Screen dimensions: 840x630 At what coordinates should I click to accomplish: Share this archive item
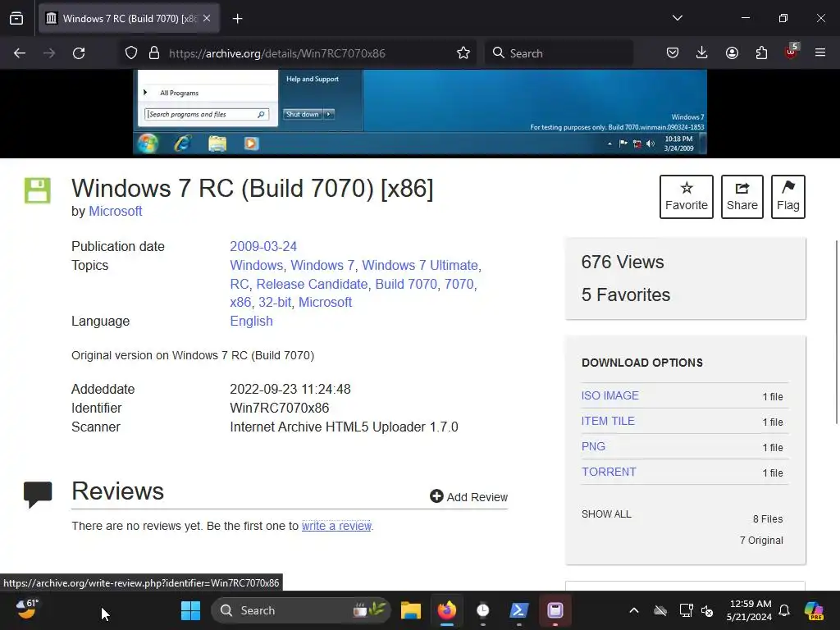pos(742,197)
